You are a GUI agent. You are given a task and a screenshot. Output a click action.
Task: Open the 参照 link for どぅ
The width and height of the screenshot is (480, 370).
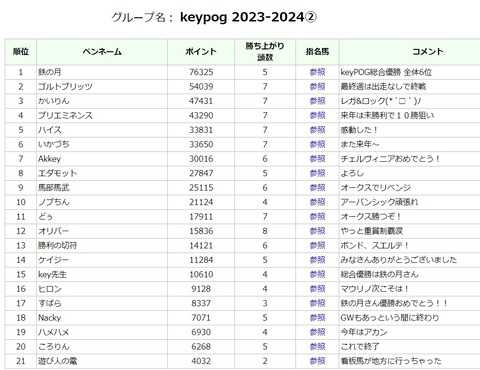point(317,216)
